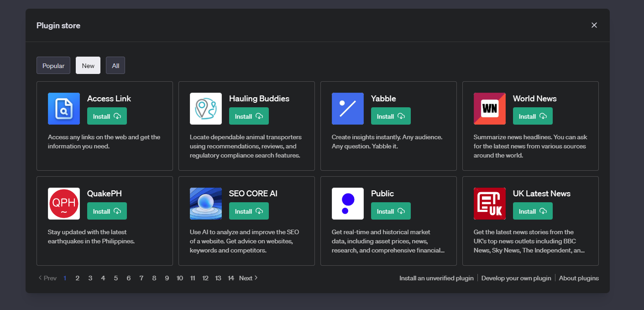
Task: Switch to the Popular filter tab
Action: (53, 65)
